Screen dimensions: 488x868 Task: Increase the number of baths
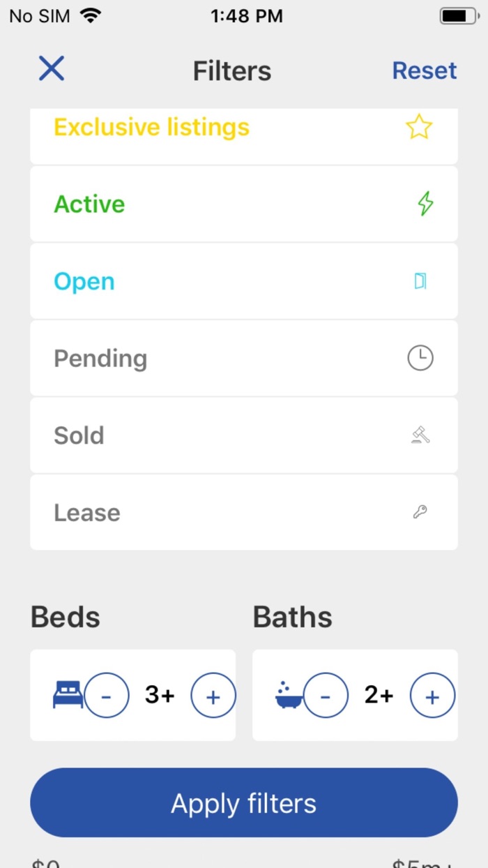click(x=432, y=696)
